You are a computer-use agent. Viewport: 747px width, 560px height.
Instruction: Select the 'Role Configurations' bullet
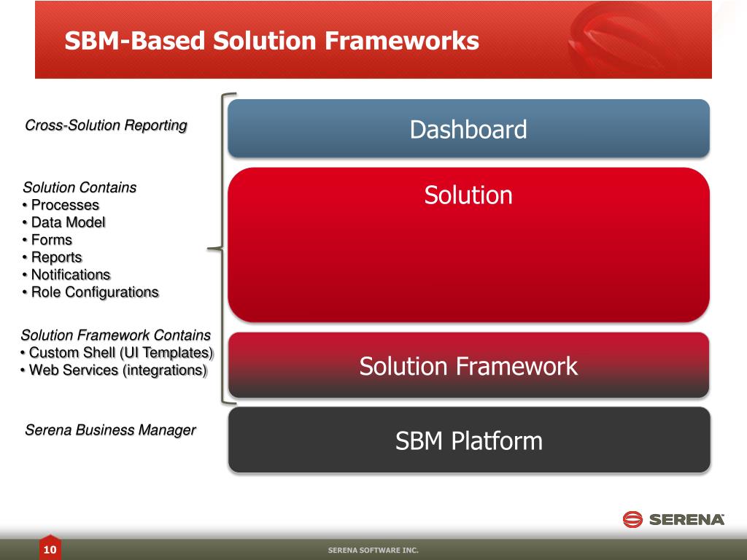90,292
